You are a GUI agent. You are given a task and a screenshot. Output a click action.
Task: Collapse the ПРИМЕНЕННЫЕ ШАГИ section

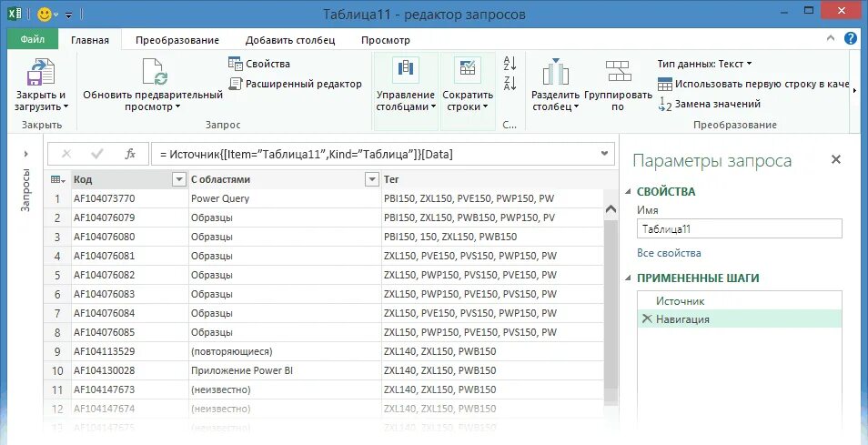click(629, 278)
